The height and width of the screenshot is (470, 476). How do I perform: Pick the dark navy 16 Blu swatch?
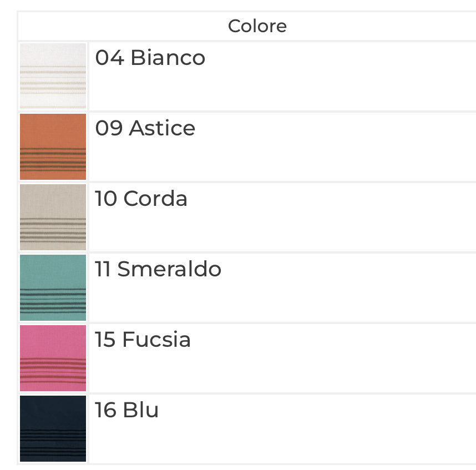[x=53, y=413]
